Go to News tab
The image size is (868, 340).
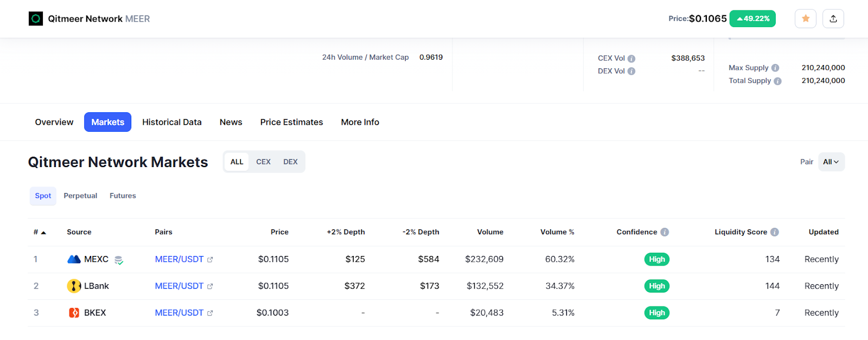(x=231, y=122)
